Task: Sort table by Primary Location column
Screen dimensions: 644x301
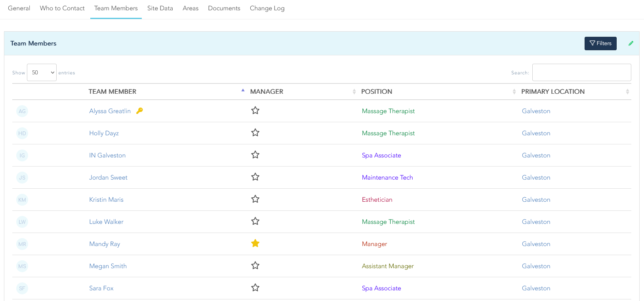Action: click(553, 92)
